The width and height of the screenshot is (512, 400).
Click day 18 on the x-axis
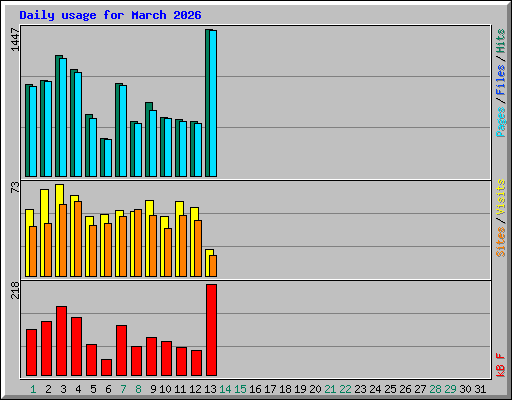[x=285, y=389]
